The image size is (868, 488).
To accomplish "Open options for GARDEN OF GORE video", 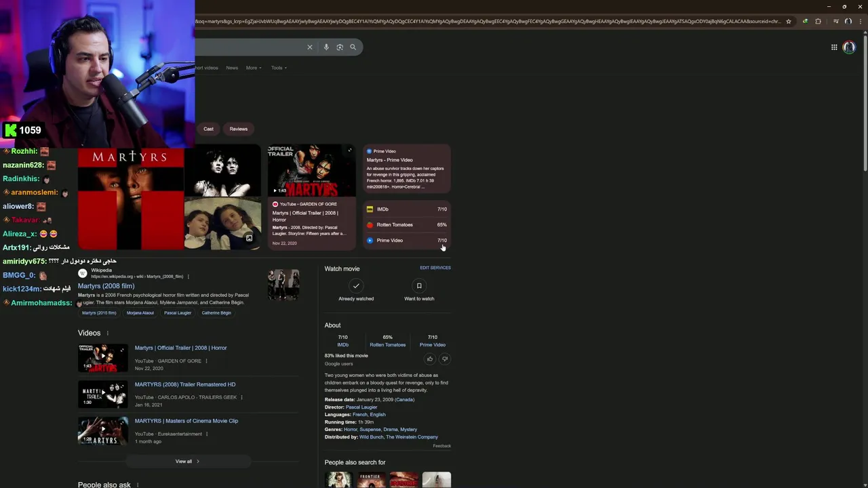I will click(x=206, y=361).
